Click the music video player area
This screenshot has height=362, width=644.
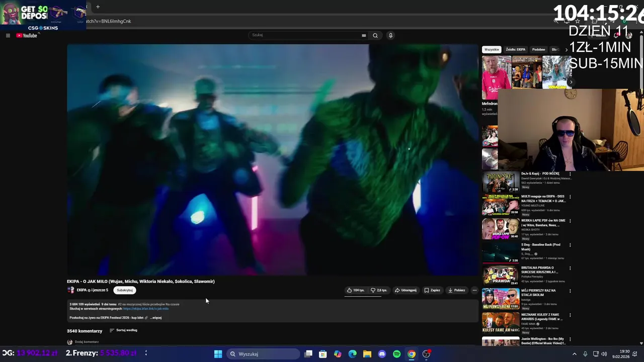point(273,160)
